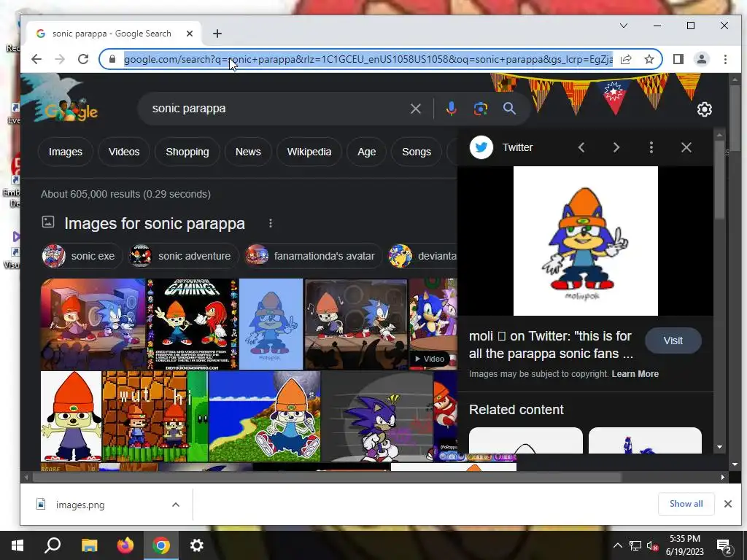Open the PaRappa Green Hill Zone thumbnail
Image resolution: width=747 pixels, height=560 pixels.
click(265, 416)
